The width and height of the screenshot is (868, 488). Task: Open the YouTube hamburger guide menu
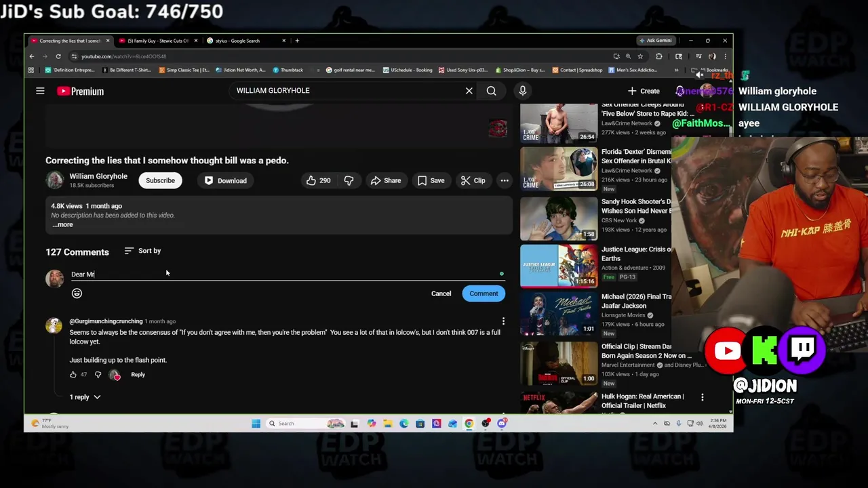coord(40,91)
